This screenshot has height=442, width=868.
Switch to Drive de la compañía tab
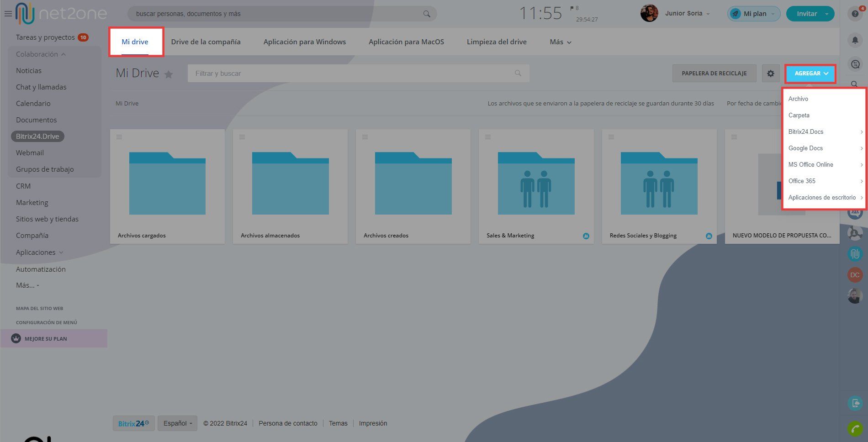206,42
